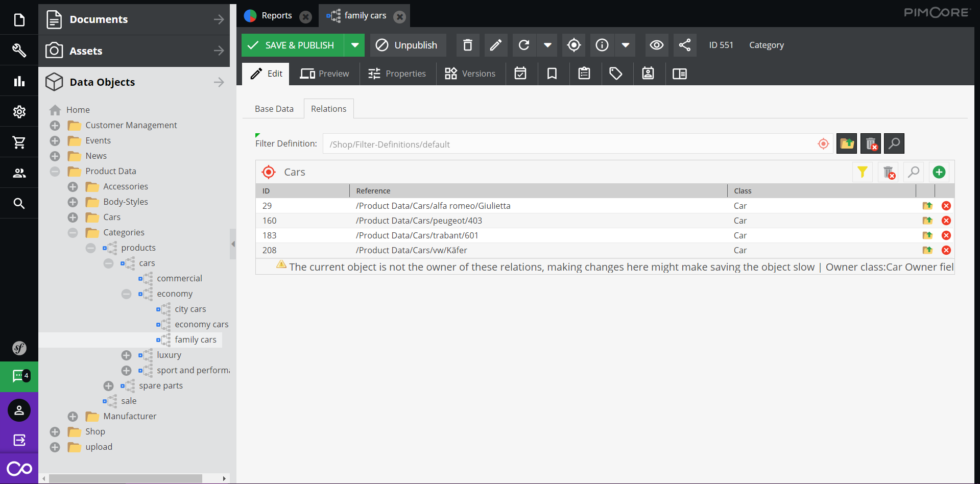
Task: Open the search magnifier in left bar
Action: [19, 203]
